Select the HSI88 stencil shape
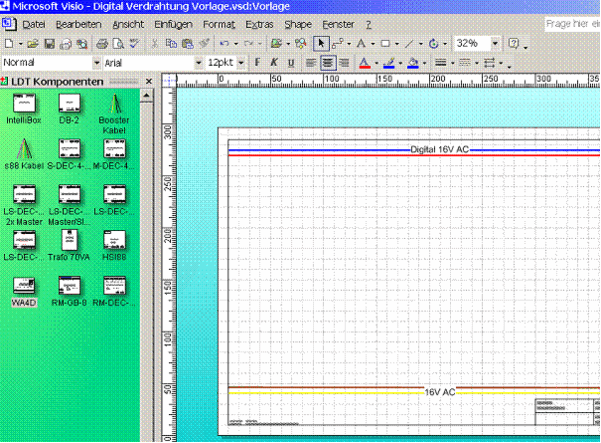Viewport: 601px width, 443px height. coord(115,242)
